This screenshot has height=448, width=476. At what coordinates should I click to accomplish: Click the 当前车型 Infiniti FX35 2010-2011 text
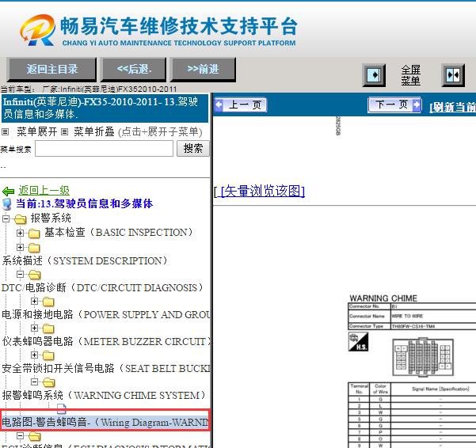(89, 89)
